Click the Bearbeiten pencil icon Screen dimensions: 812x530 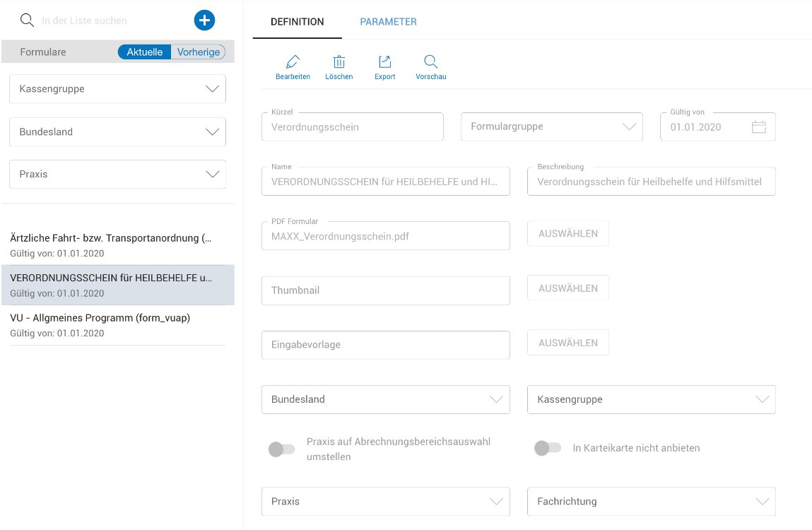[x=293, y=62]
